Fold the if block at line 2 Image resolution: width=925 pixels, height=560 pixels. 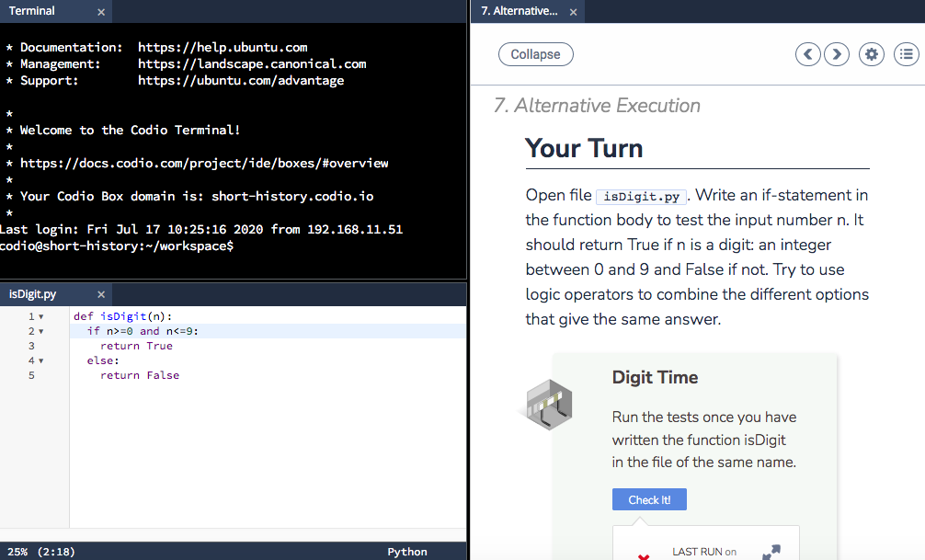[x=41, y=332]
